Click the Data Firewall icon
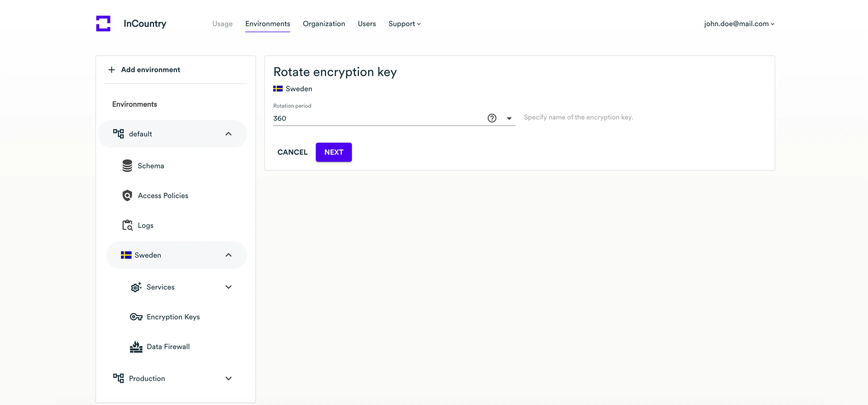This screenshot has height=405, width=868. (x=136, y=347)
